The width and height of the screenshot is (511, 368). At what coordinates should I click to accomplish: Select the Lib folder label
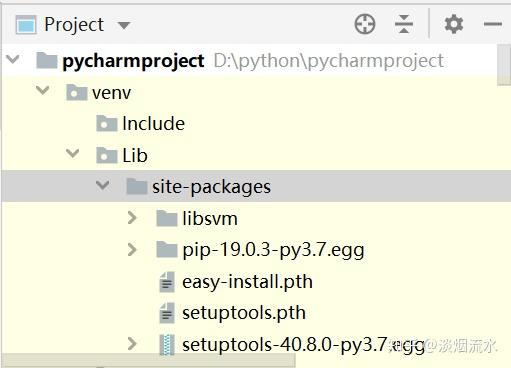[135, 155]
